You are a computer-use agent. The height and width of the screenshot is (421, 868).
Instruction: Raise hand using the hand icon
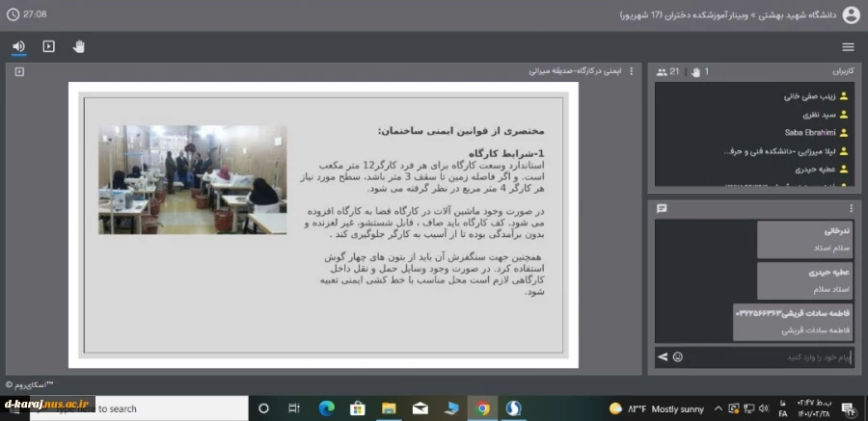click(78, 46)
